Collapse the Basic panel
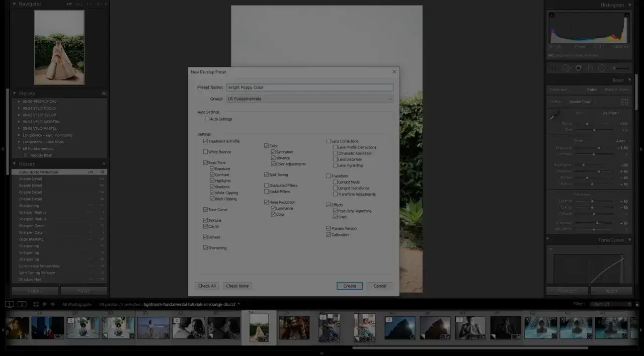This screenshot has width=644, height=356. point(629,80)
